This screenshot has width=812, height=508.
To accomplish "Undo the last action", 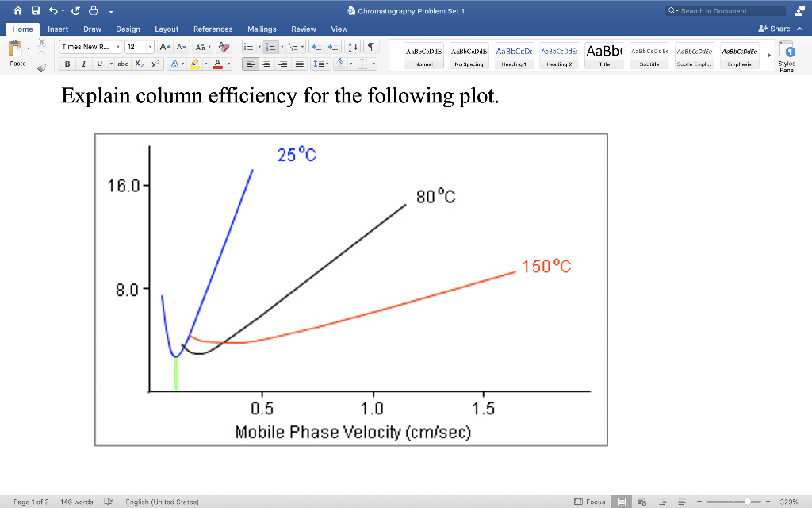I will click(x=53, y=11).
